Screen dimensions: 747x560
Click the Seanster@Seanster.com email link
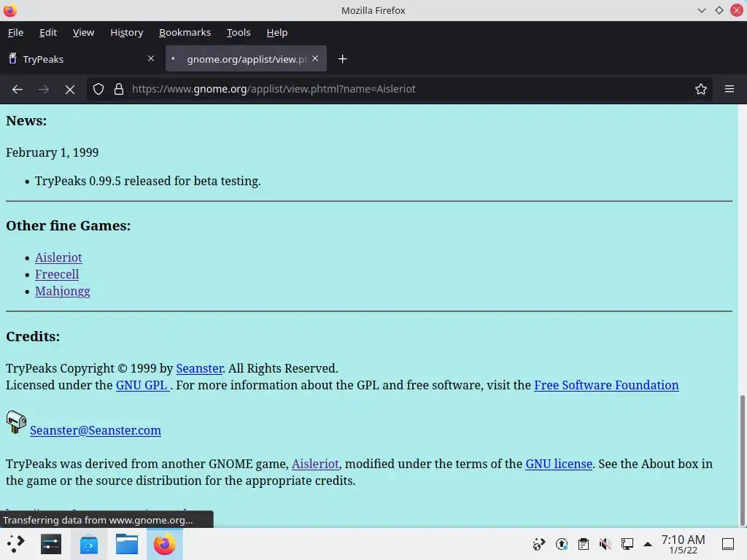click(x=96, y=430)
